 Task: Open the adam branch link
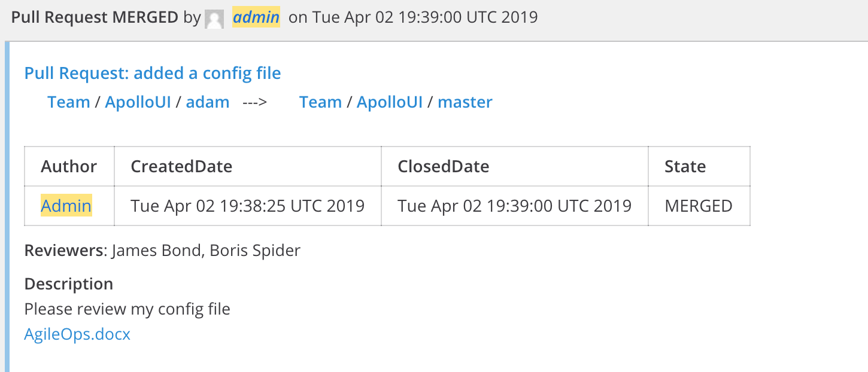[208, 102]
